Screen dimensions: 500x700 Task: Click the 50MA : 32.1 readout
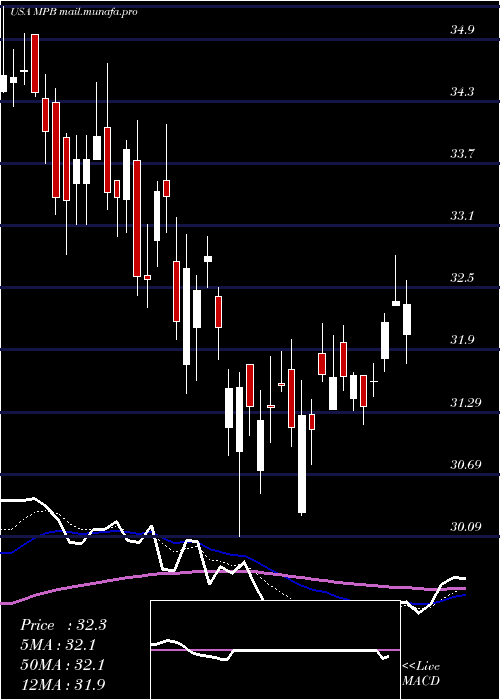[x=62, y=665]
